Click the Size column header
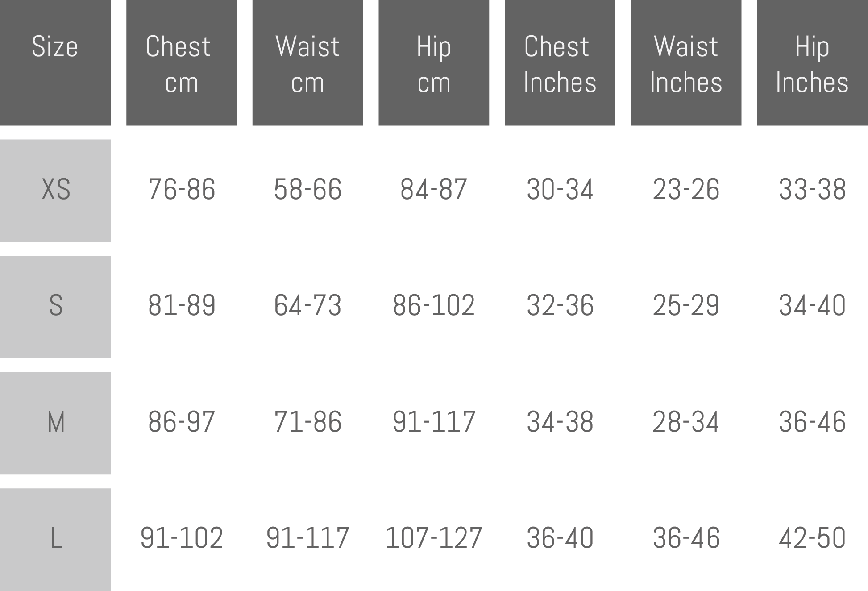 tap(55, 62)
